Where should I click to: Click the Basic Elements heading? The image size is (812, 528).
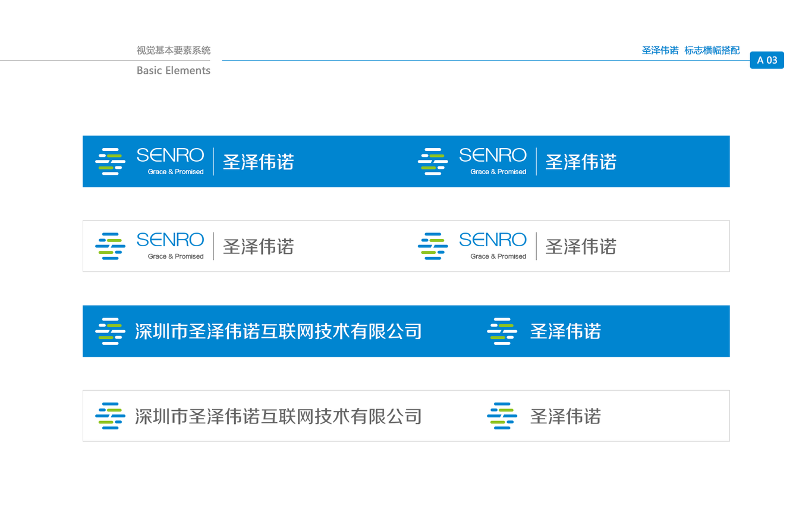pos(174,70)
